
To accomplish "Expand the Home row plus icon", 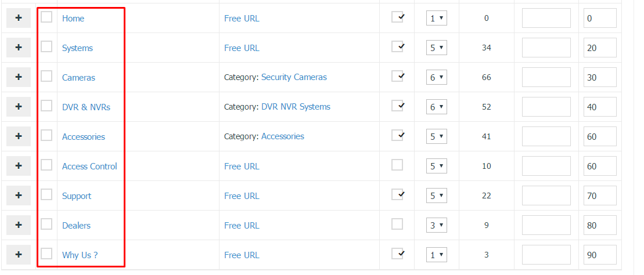I will (19, 18).
